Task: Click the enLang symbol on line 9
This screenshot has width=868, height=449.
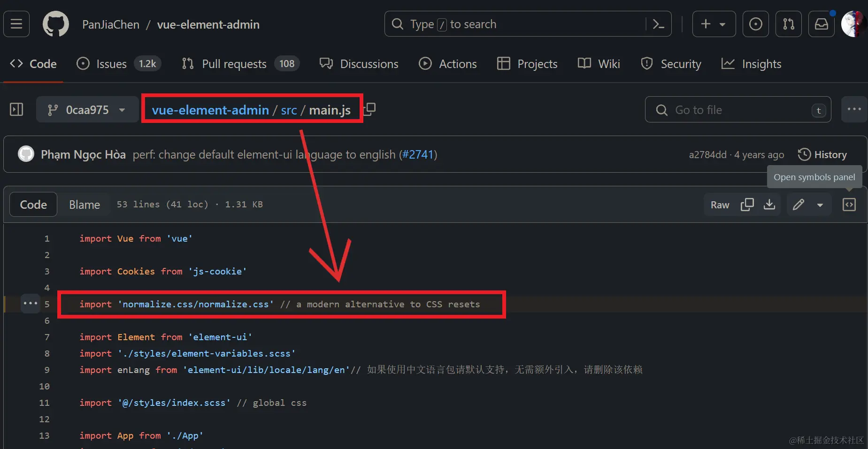Action: pyautogui.click(x=133, y=370)
